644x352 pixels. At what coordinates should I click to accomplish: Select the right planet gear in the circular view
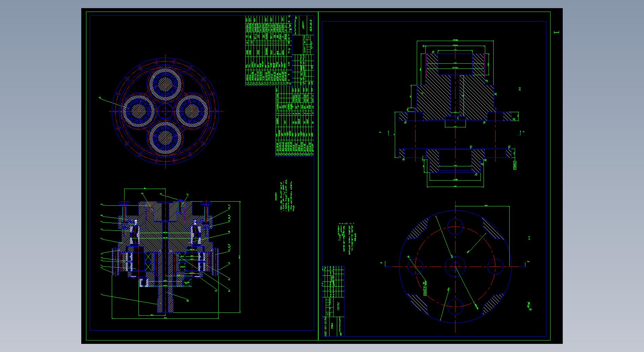[192, 111]
